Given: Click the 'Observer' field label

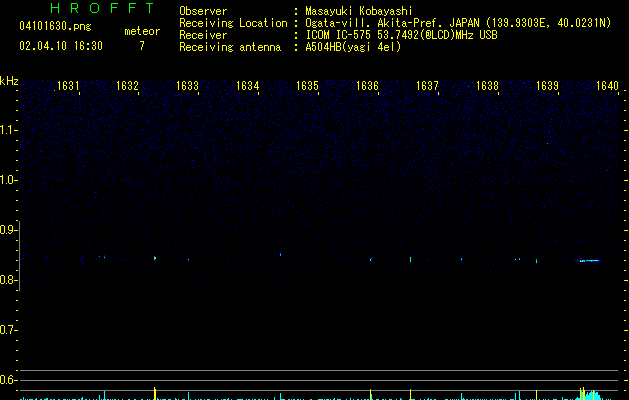Looking at the screenshot, I should (x=203, y=11).
